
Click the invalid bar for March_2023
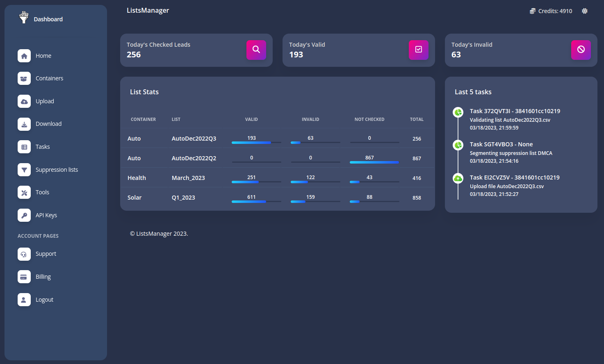[315, 182]
